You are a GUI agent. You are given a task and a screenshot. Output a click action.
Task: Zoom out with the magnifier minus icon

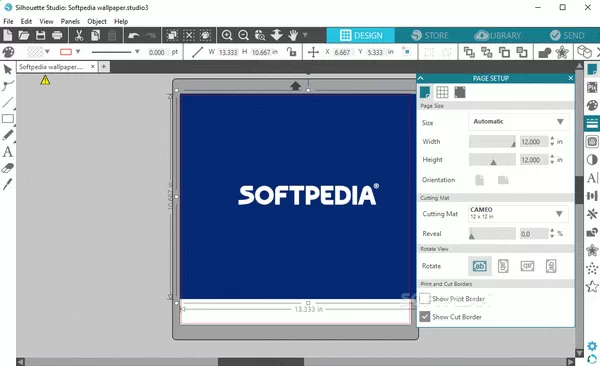[x=243, y=36]
